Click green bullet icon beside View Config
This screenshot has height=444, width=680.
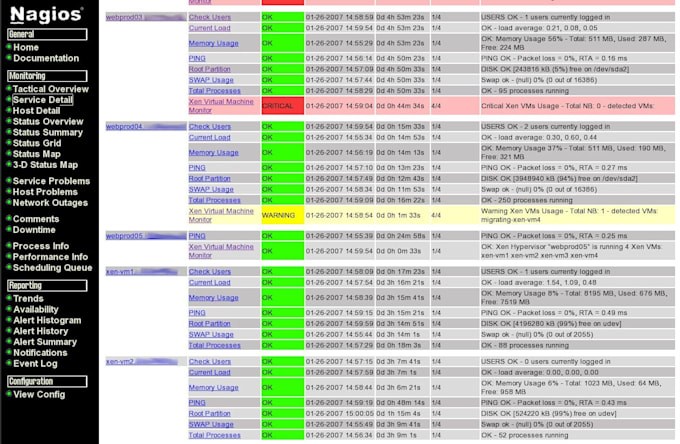9,393
